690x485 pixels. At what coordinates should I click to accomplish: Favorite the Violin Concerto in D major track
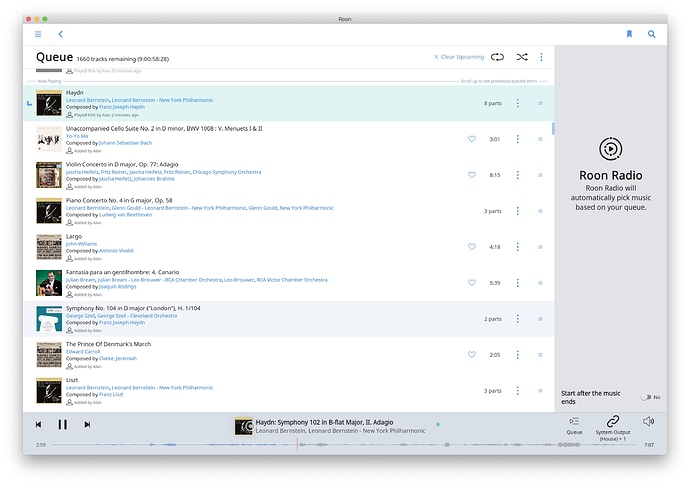472,175
